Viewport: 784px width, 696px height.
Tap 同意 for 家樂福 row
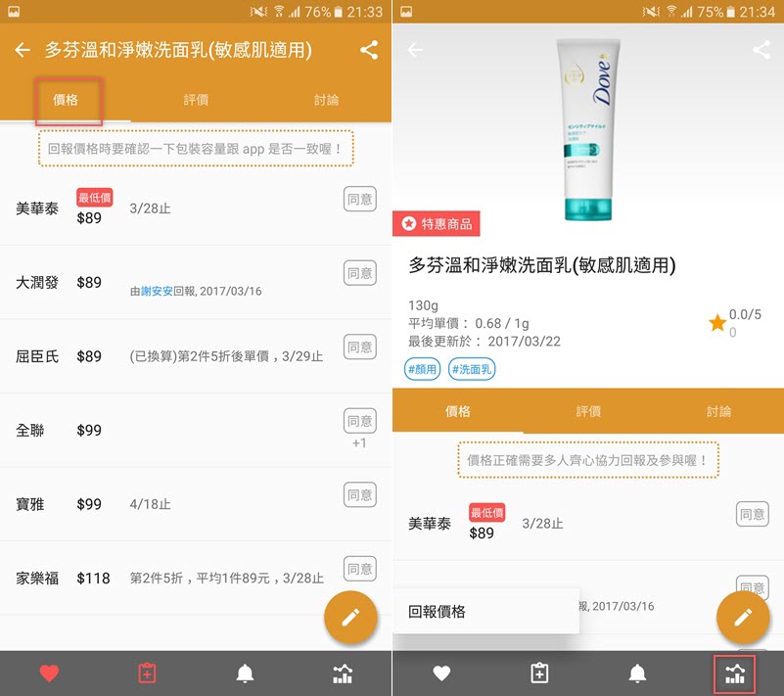(360, 569)
